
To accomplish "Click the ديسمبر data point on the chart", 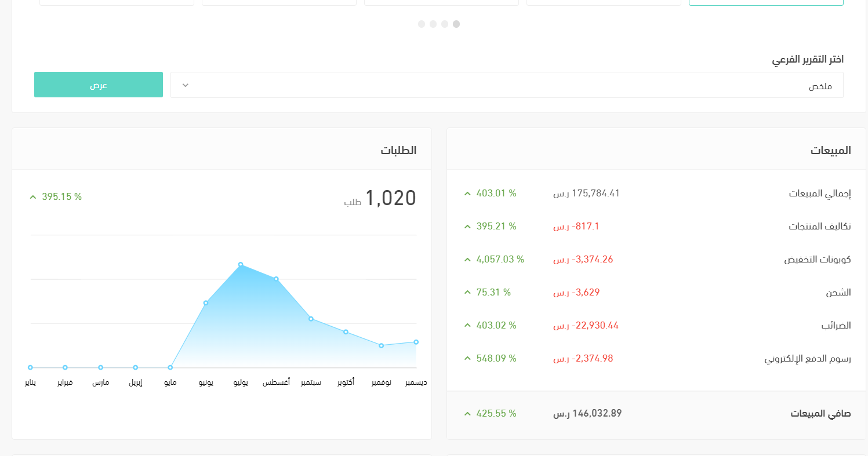I will pos(416,342).
